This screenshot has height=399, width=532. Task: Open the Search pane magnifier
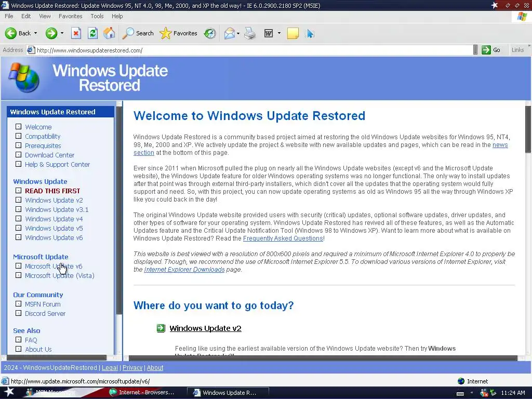128,33
